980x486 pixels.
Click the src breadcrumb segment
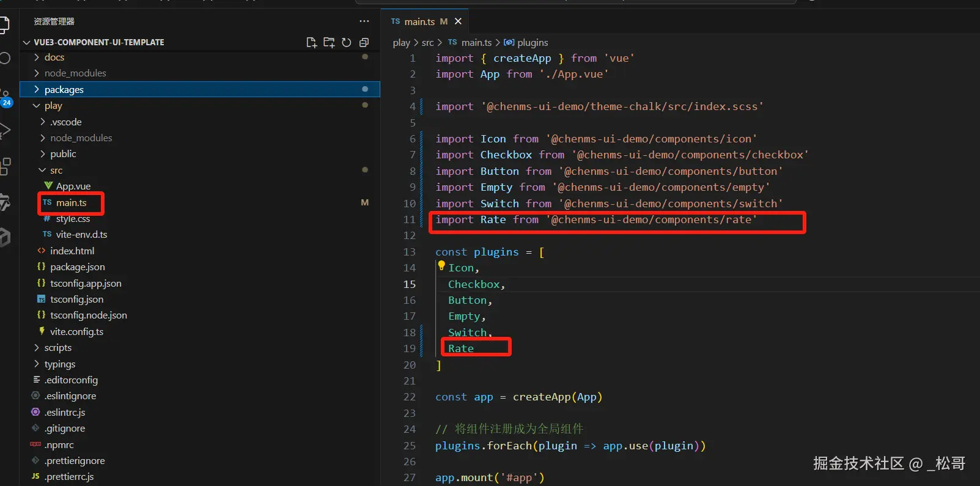tap(427, 42)
